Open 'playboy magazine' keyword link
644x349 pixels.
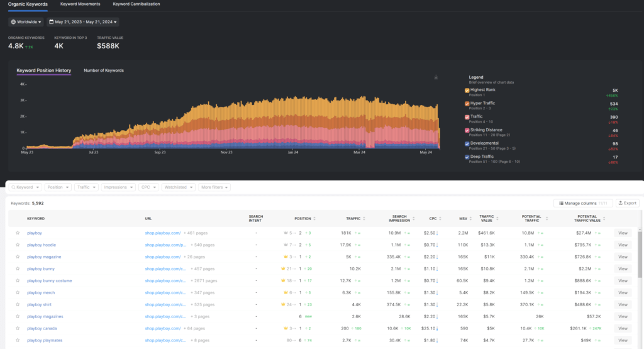pyautogui.click(x=44, y=257)
